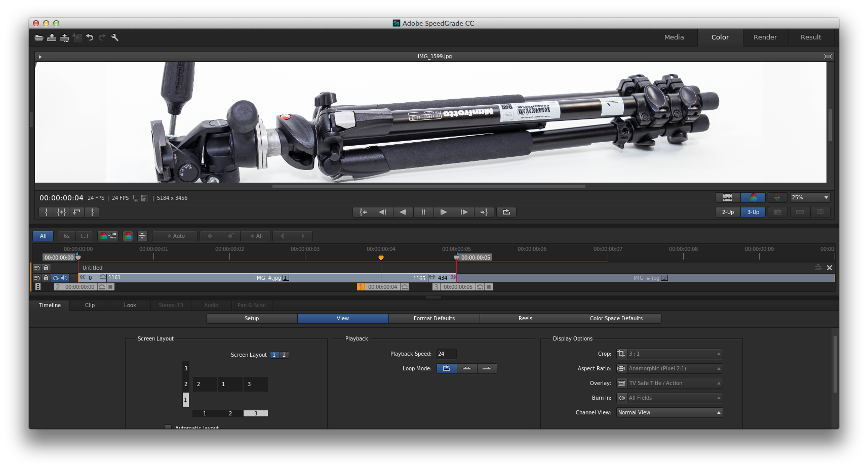Select the Timeline panel tab
Viewport: 868px width, 469px height.
[x=50, y=305]
